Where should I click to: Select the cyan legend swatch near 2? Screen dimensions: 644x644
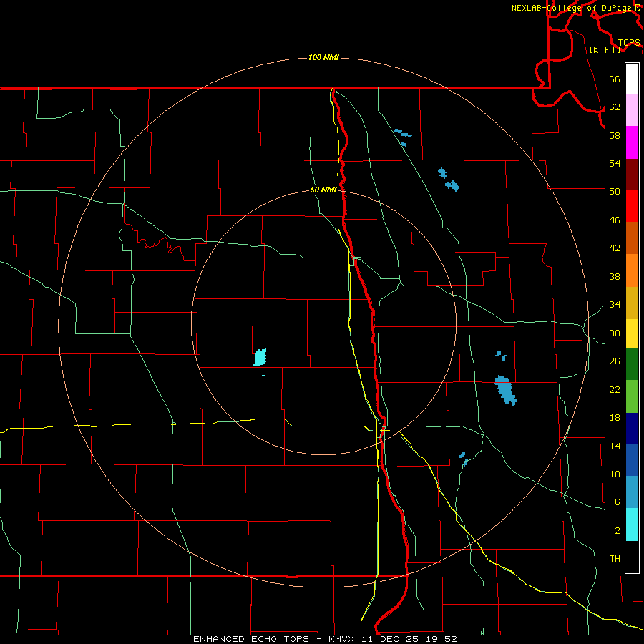(632, 525)
